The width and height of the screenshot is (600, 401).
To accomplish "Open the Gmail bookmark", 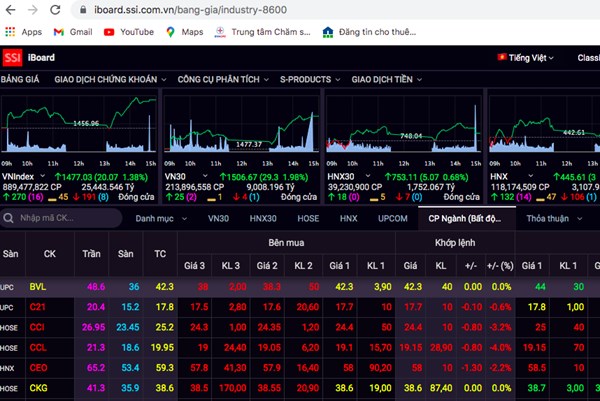I will click(x=73, y=32).
